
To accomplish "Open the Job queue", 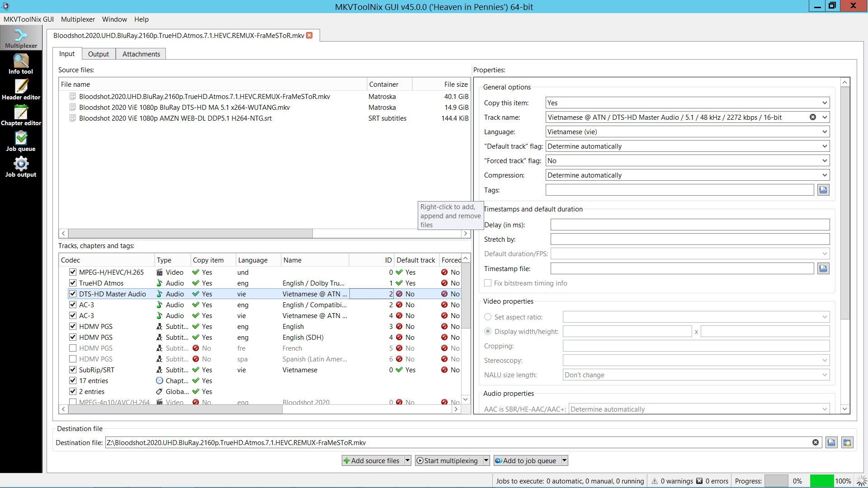I will coord(21,141).
